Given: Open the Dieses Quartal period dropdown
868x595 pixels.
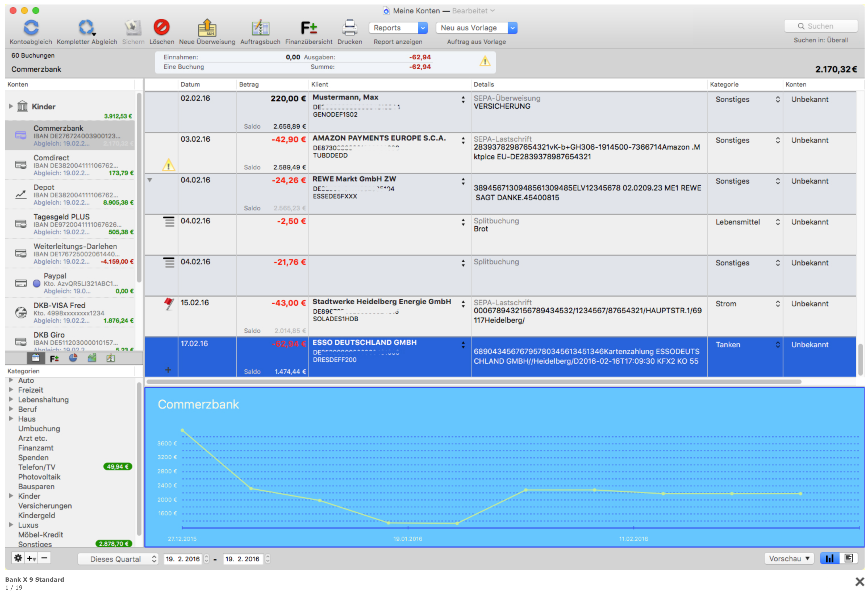Looking at the screenshot, I should pos(118,559).
